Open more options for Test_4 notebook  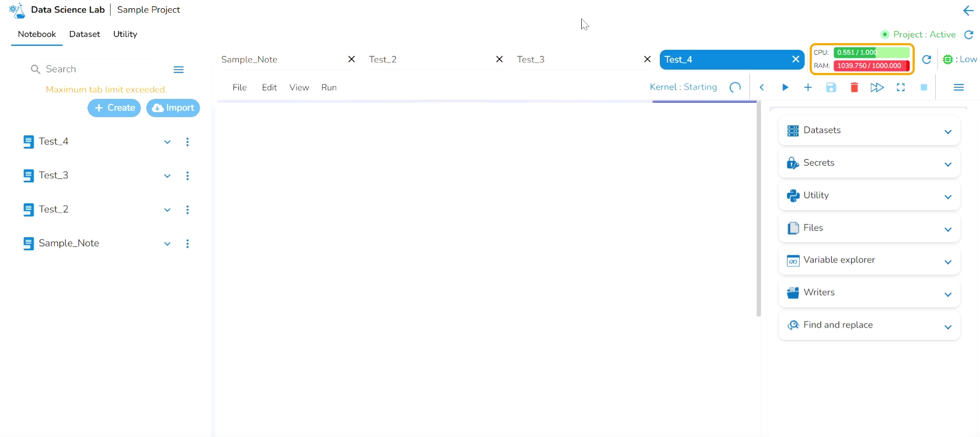[187, 142]
